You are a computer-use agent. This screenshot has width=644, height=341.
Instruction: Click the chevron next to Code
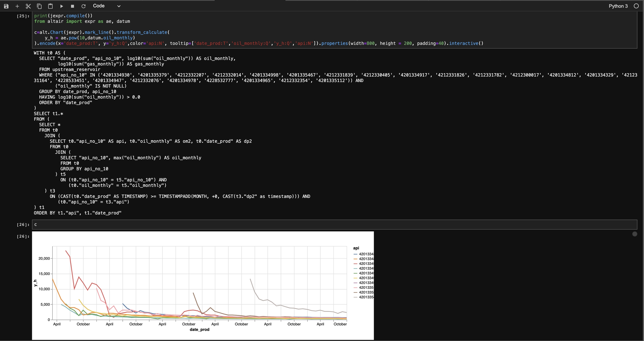(x=119, y=6)
